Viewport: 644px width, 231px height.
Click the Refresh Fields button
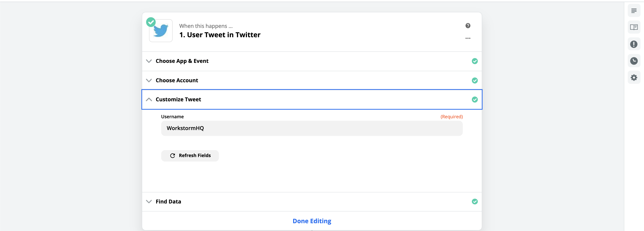point(190,156)
